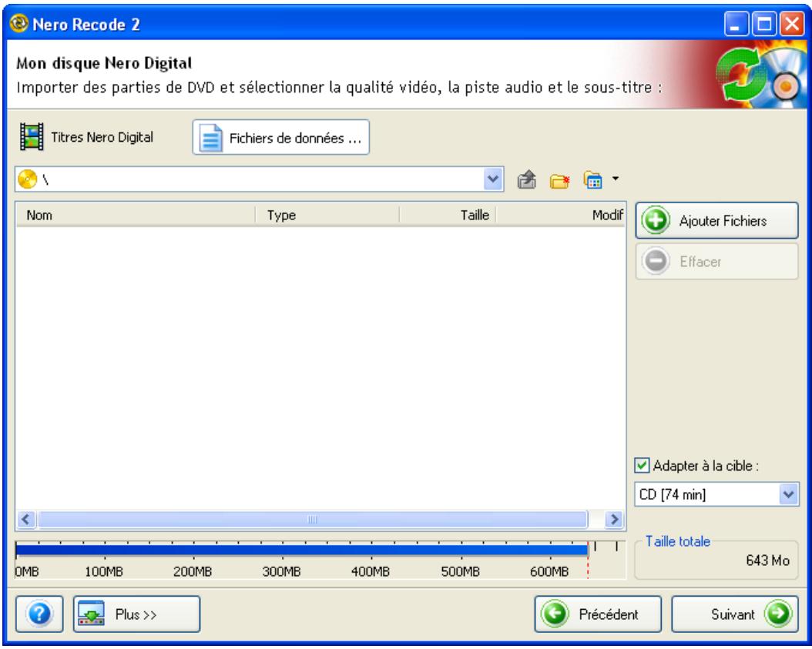The image size is (812, 649).
Task: Click the Taille totale label
Action: pos(677,541)
